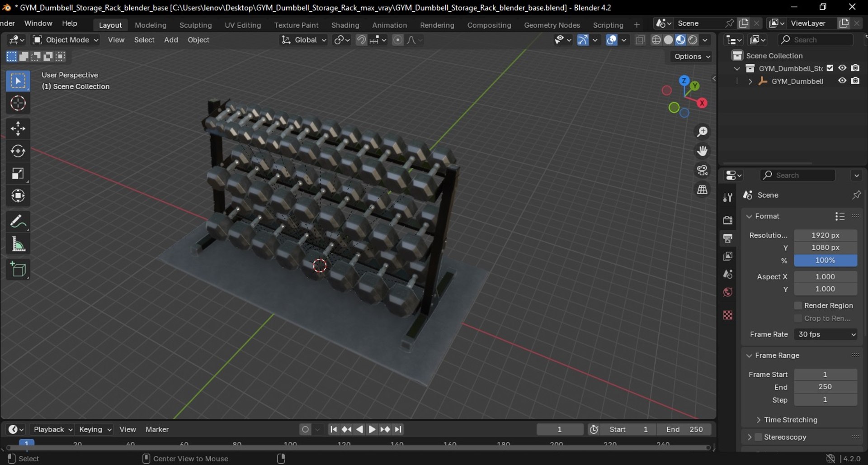Toggle timeline auto keying record button

tap(305, 429)
